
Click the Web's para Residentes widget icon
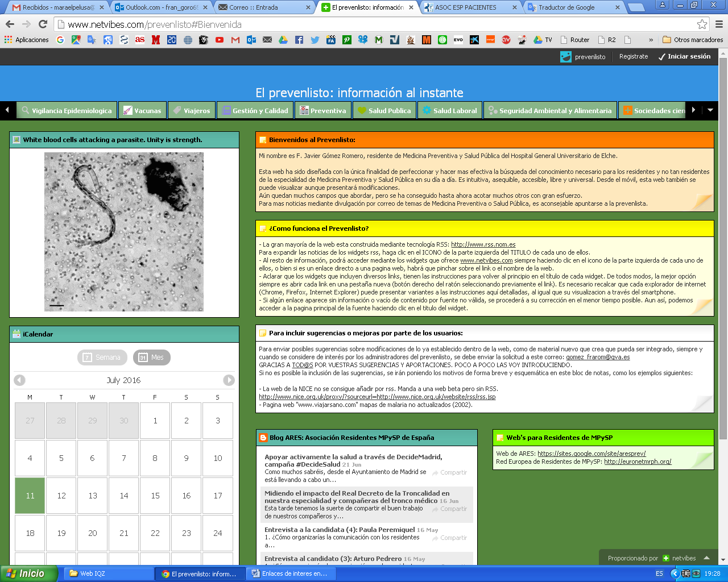[500, 438]
